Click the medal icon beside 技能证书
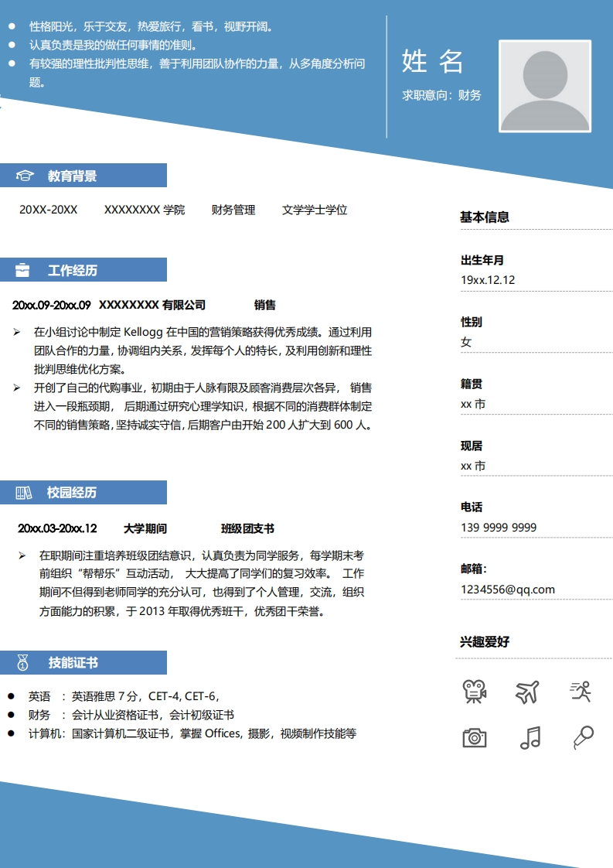The width and height of the screenshot is (613, 868). [23, 663]
